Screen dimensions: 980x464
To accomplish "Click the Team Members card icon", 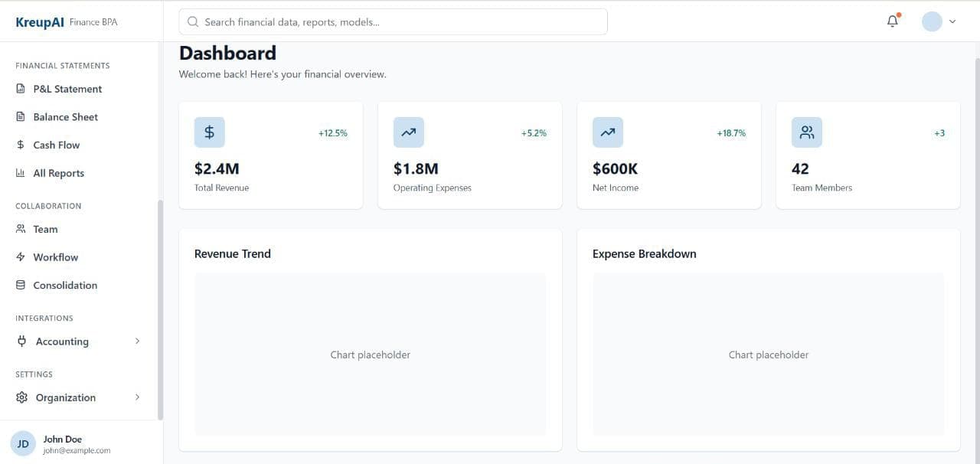I will [x=806, y=132].
